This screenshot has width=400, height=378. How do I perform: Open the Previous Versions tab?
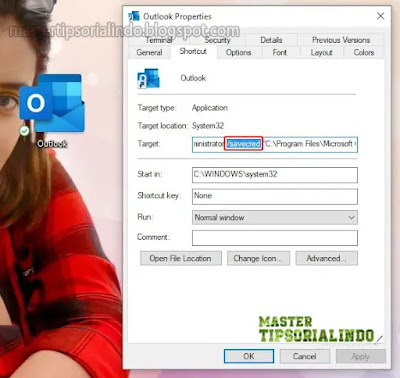341,40
